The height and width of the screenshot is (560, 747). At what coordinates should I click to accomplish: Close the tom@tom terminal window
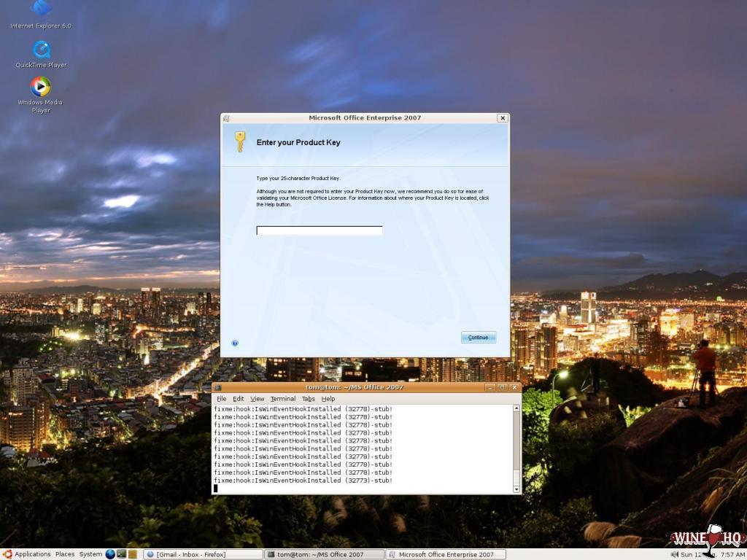(514, 387)
